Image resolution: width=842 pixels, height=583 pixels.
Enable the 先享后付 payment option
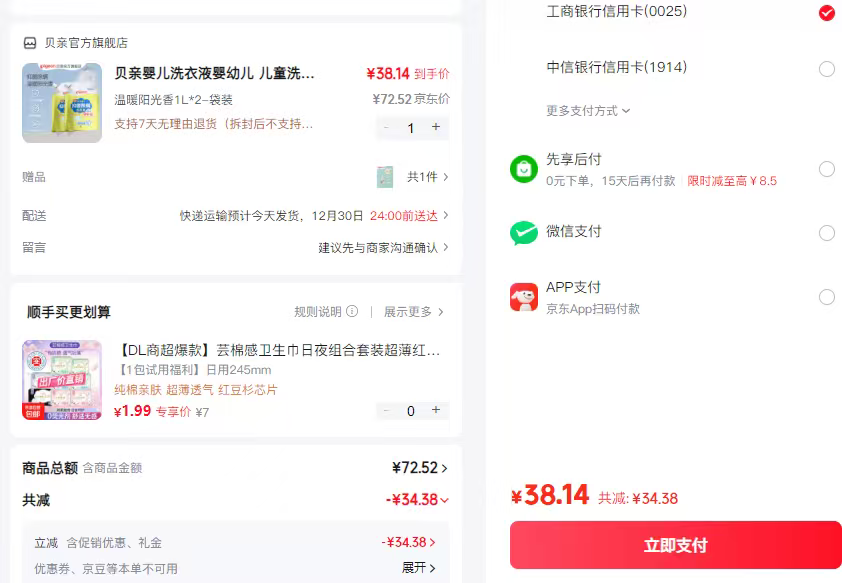pos(827,170)
